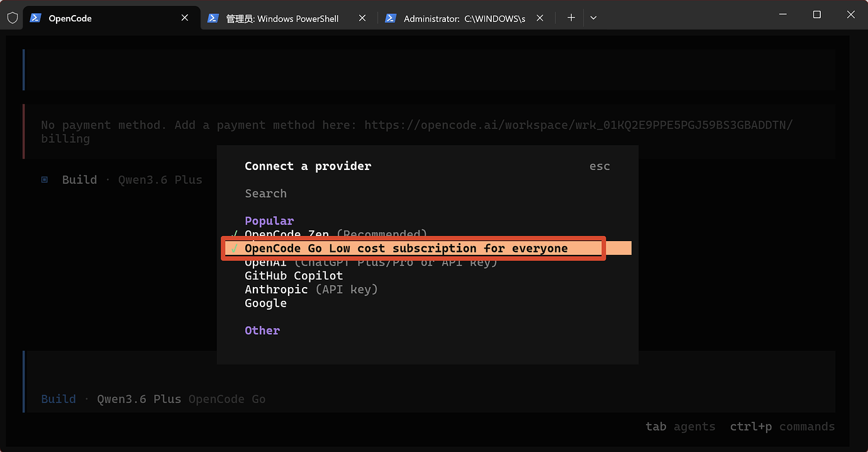Click OpenCode Go label in prompt box
This screenshot has width=868, height=452.
(227, 399)
